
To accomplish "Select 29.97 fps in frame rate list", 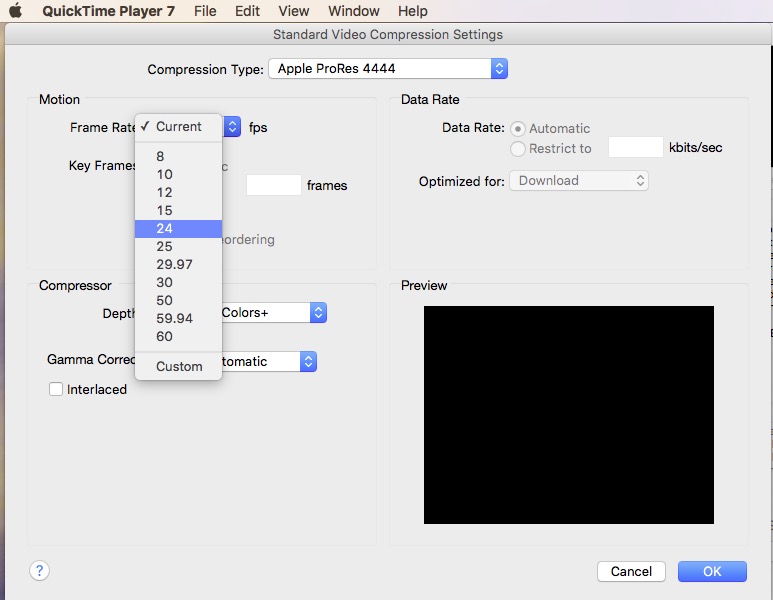I will click(x=178, y=264).
